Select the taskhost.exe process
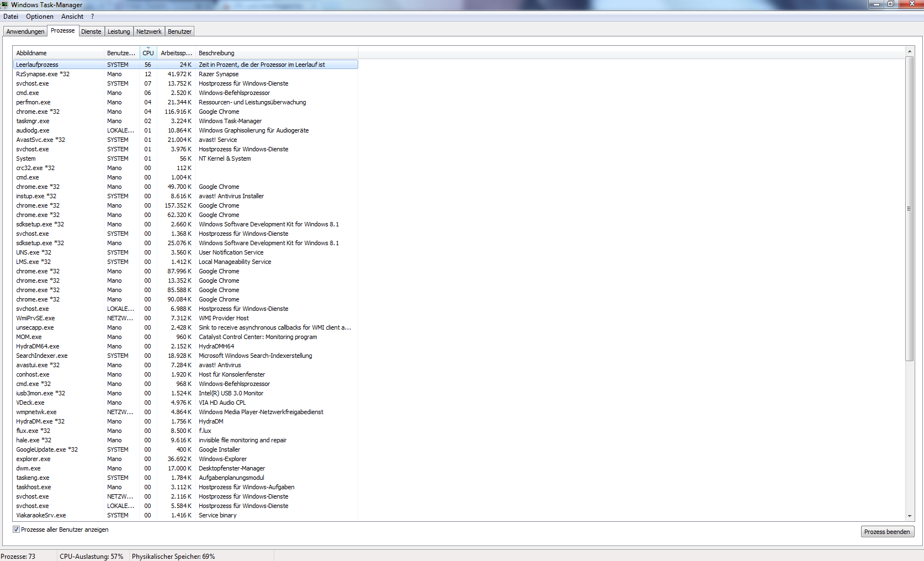Image resolution: width=924 pixels, height=561 pixels. click(185, 487)
